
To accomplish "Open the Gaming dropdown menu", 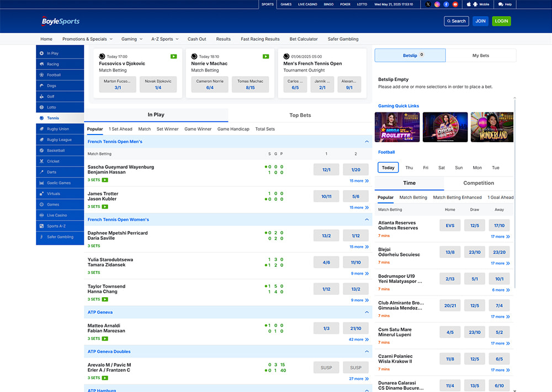I will [132, 39].
